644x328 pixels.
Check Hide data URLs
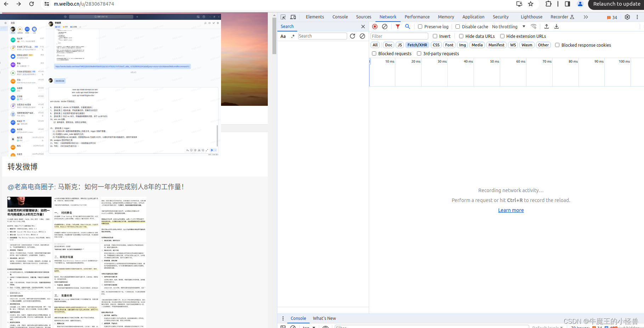tap(461, 36)
